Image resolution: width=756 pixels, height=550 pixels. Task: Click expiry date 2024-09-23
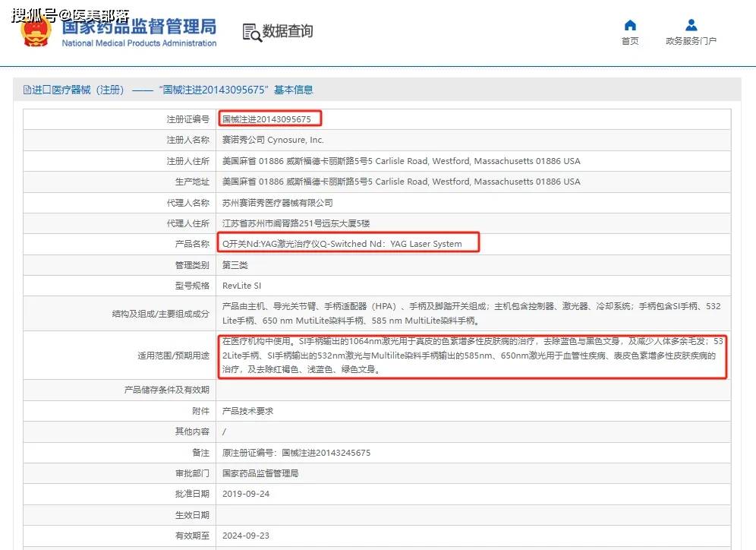246,536
